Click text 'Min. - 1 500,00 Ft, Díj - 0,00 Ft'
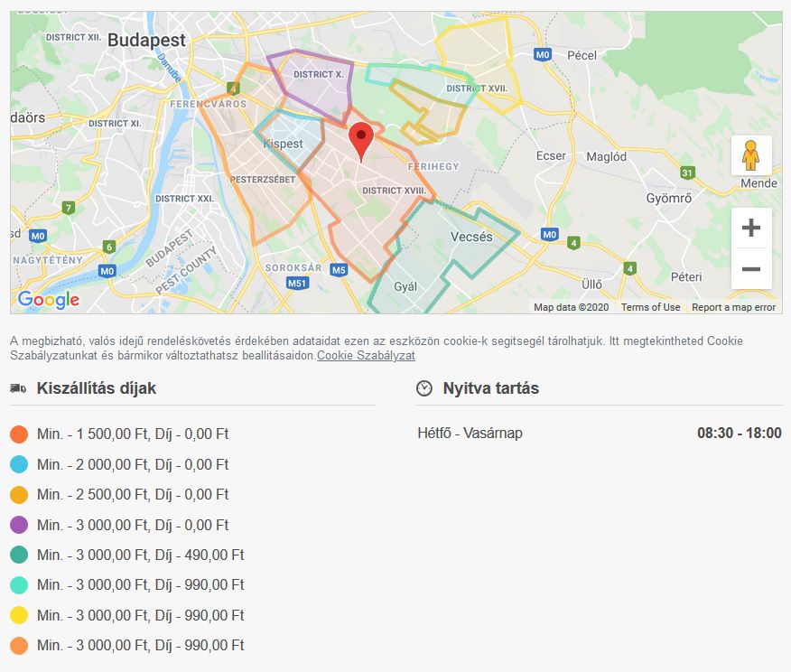The image size is (791, 672). 133,434
